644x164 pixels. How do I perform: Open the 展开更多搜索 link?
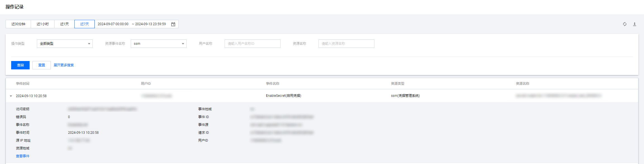[64, 65]
